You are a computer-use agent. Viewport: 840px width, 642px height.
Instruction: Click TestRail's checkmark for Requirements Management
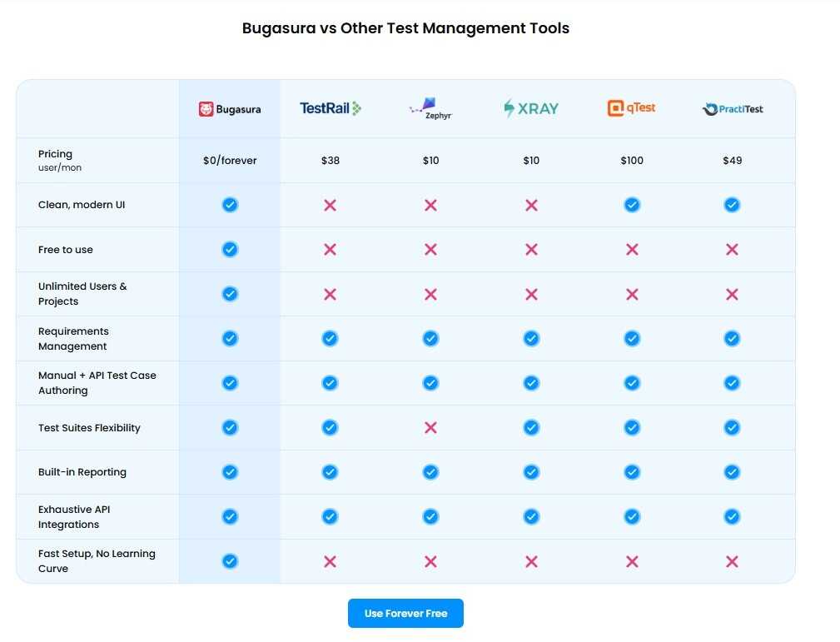pos(331,338)
